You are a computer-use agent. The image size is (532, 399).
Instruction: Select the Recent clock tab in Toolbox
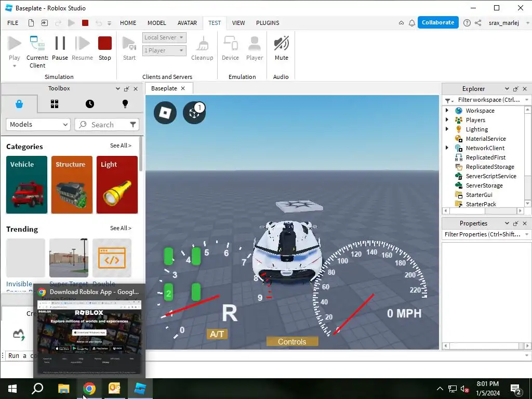(x=90, y=104)
